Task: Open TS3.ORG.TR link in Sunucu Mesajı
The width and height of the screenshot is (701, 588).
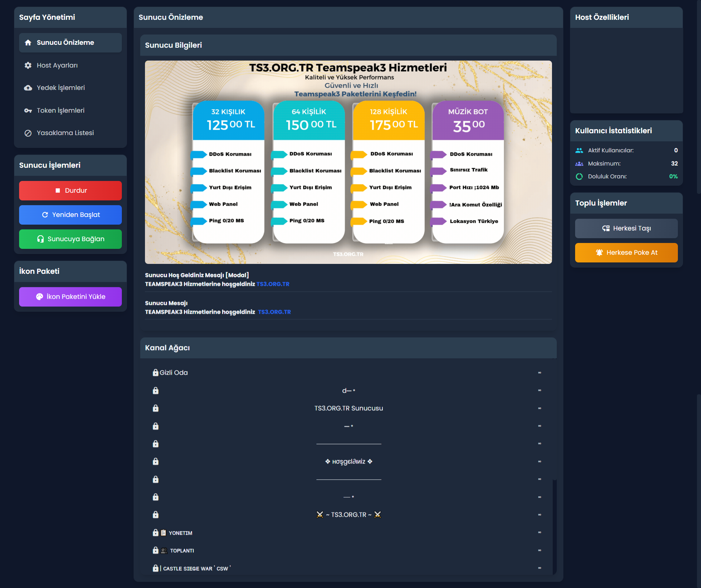Action: point(274,312)
